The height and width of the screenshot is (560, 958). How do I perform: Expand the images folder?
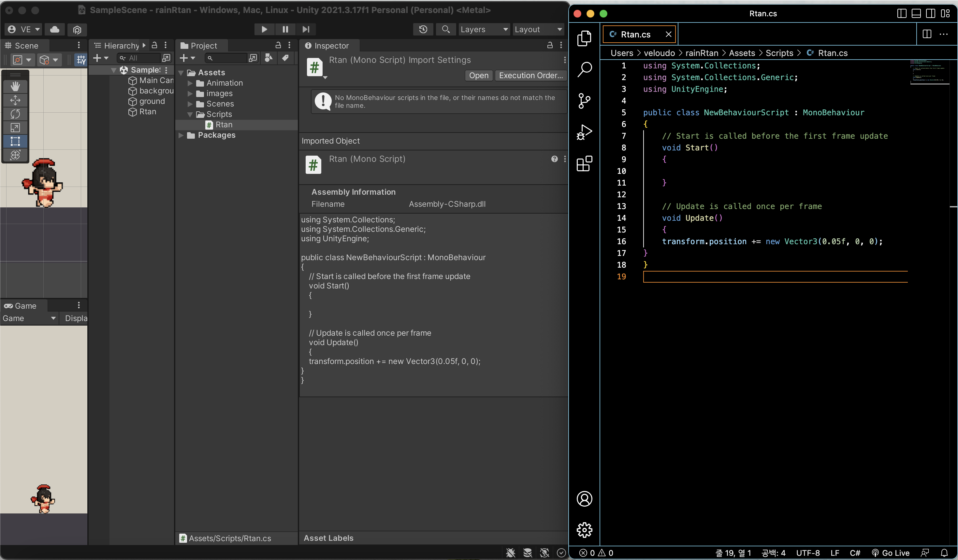point(190,93)
